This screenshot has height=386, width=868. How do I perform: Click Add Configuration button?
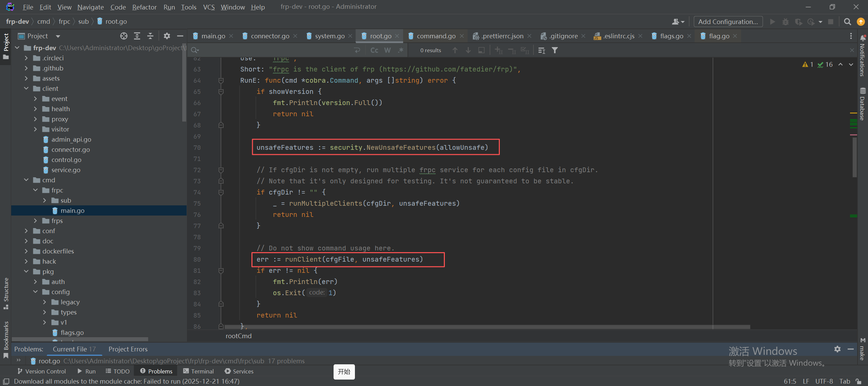pyautogui.click(x=728, y=22)
